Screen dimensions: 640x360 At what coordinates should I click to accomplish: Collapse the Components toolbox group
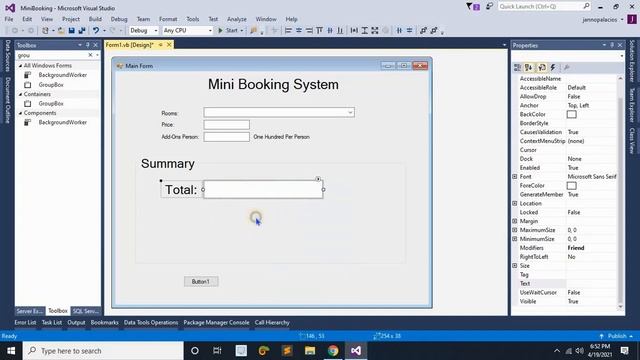[x=20, y=113]
